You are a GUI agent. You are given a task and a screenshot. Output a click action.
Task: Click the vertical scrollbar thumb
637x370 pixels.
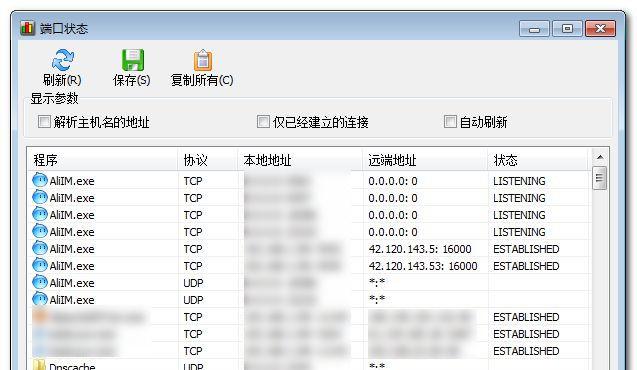(x=600, y=178)
